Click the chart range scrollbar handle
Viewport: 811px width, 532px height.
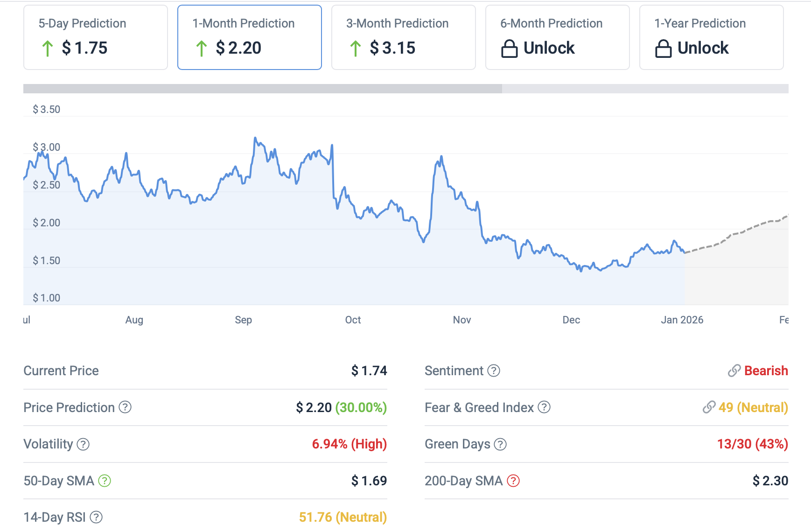(262, 89)
